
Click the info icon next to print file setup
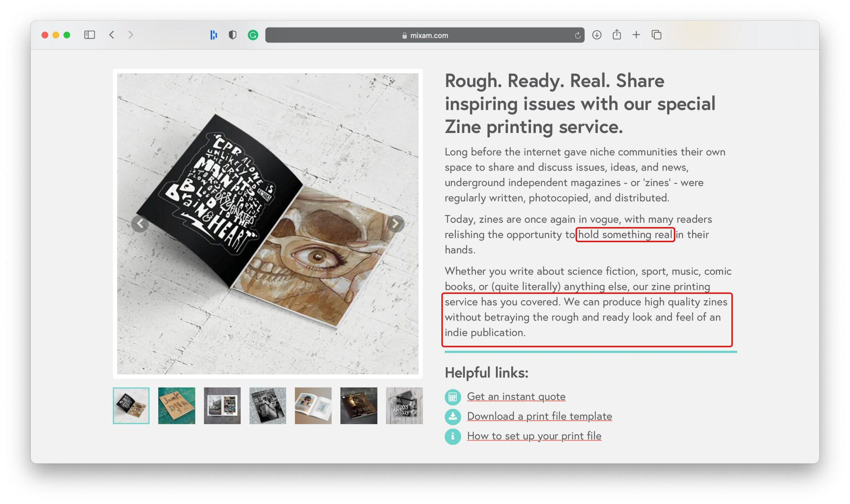(x=452, y=436)
